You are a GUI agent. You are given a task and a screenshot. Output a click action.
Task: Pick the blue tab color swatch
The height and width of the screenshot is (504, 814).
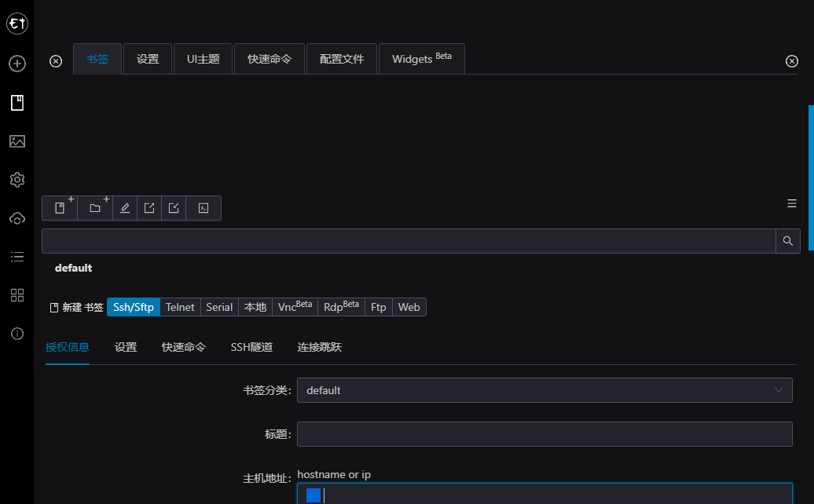click(313, 495)
